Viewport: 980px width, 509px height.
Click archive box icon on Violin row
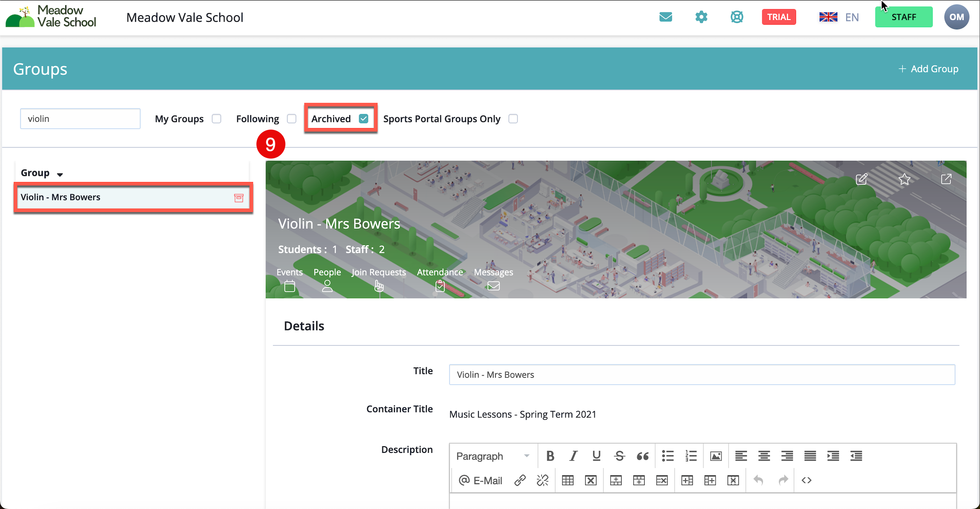tap(239, 198)
